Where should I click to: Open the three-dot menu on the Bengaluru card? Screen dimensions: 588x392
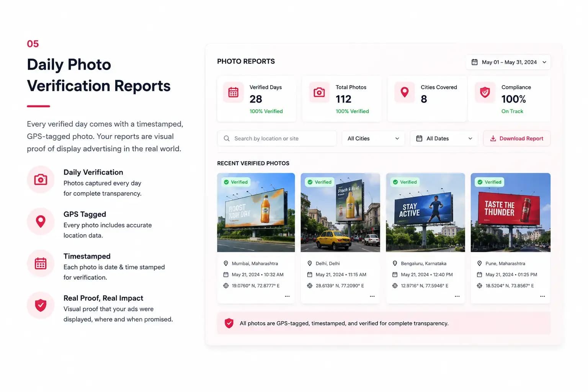[457, 296]
